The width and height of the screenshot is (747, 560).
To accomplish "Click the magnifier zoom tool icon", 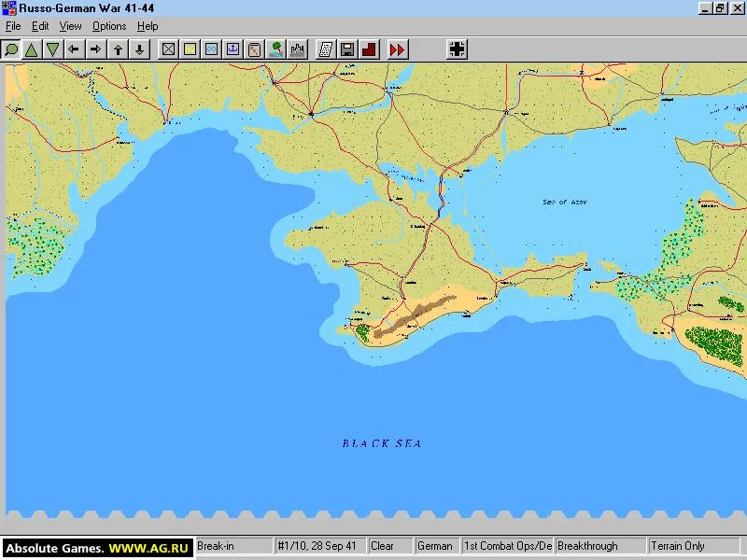I will coord(11,49).
